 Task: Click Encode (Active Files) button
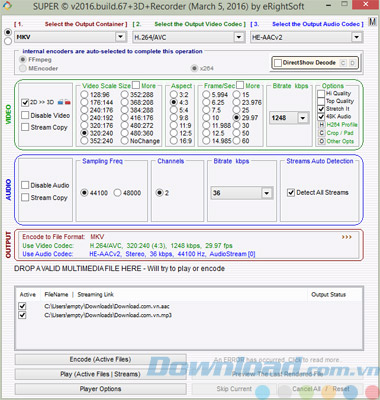pyautogui.click(x=100, y=360)
